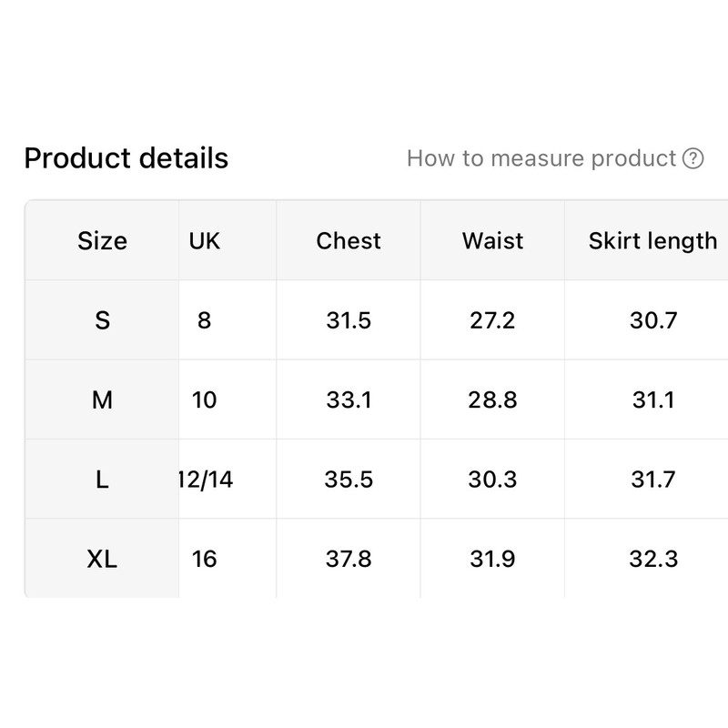Click the Waist column header
The height and width of the screenshot is (728, 728).
pyautogui.click(x=491, y=241)
